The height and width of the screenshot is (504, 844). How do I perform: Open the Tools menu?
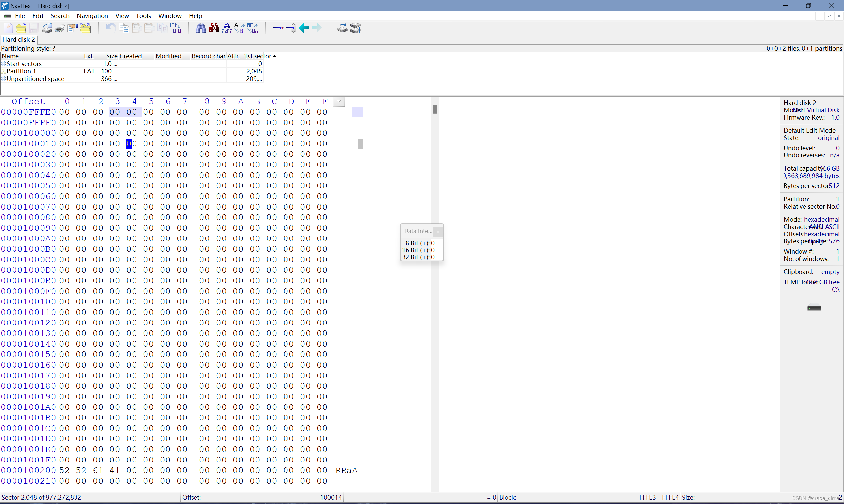pos(143,16)
